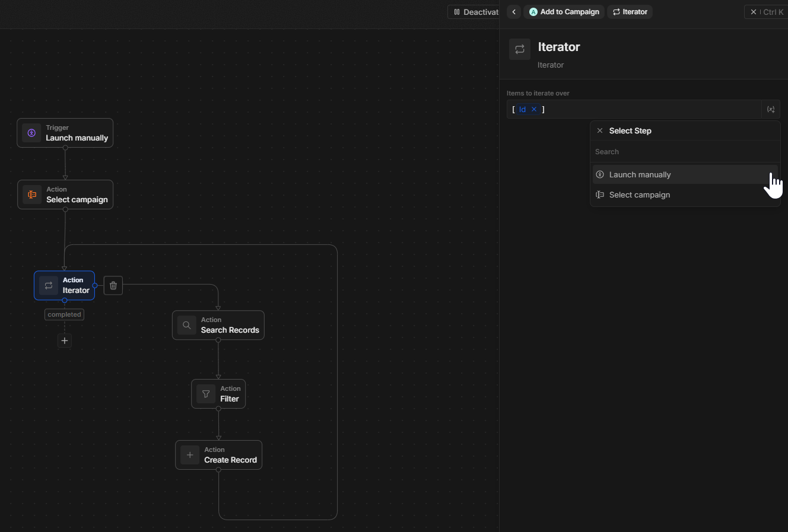788x532 pixels.
Task: Add a step below the completed branch
Action: point(65,340)
